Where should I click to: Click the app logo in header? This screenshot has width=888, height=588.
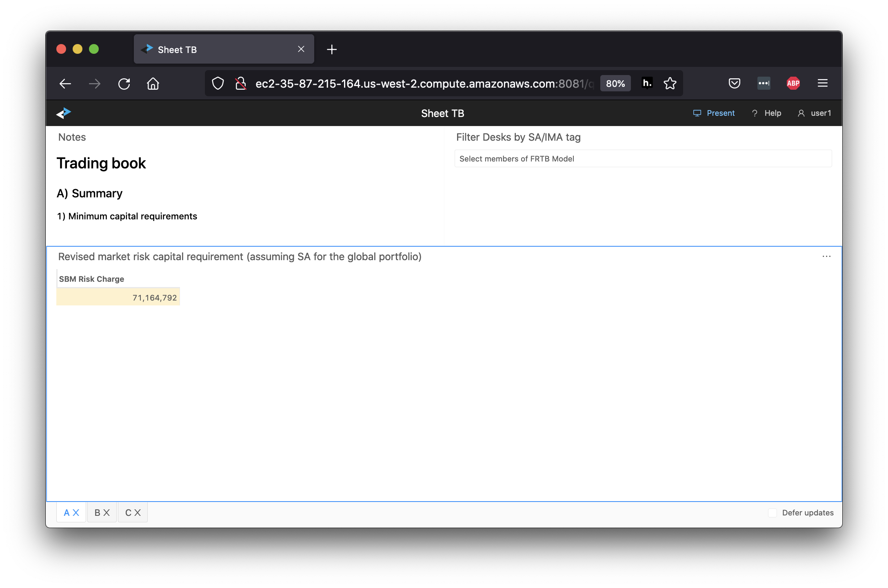point(64,113)
